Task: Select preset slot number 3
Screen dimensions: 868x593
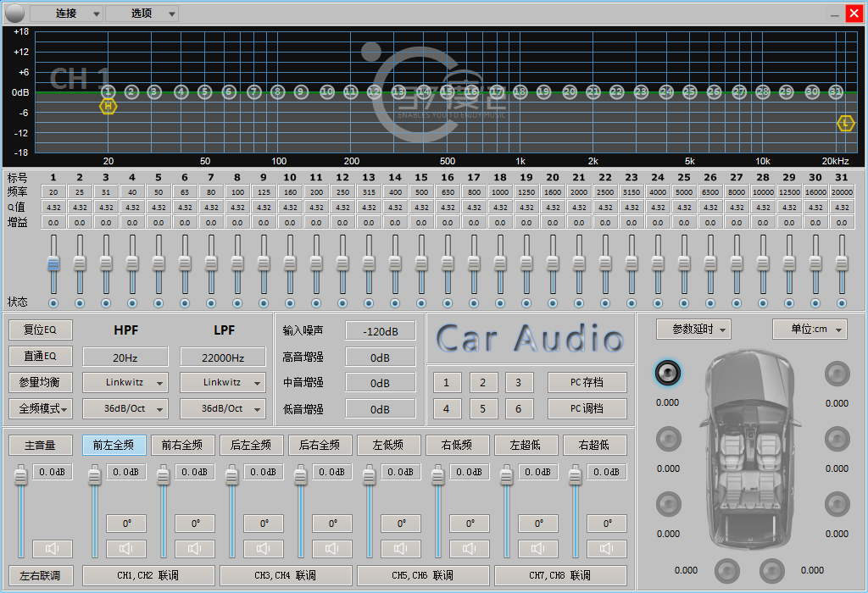Action: 519,382
